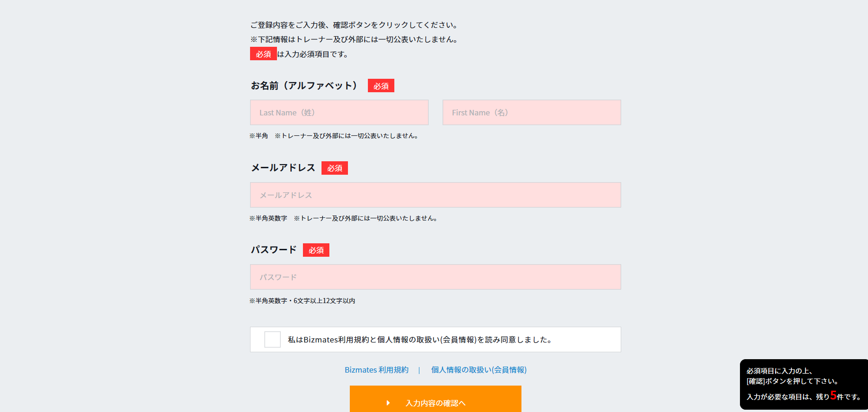Focus the メールアドレス input field
The height and width of the screenshot is (412, 868).
(435, 195)
